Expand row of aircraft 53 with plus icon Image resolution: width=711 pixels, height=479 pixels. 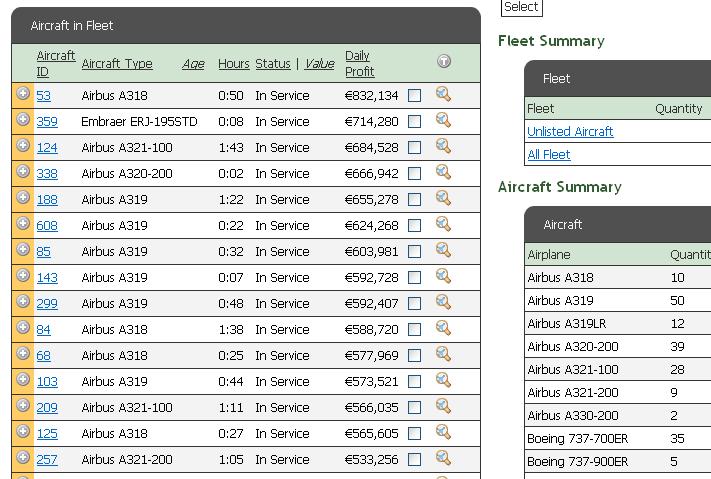(23, 93)
